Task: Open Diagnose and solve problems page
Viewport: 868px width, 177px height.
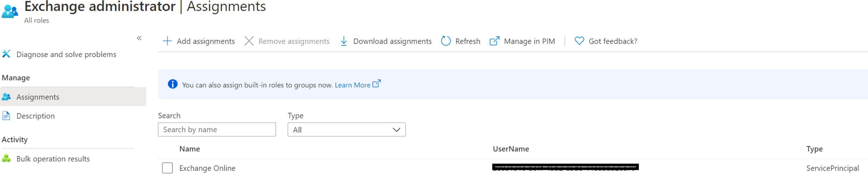Action: tap(66, 54)
